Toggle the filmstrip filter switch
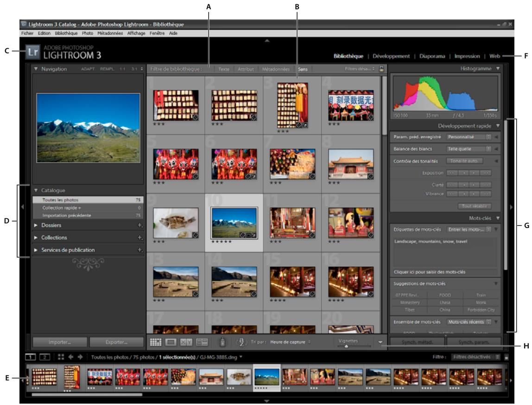 tap(506, 357)
